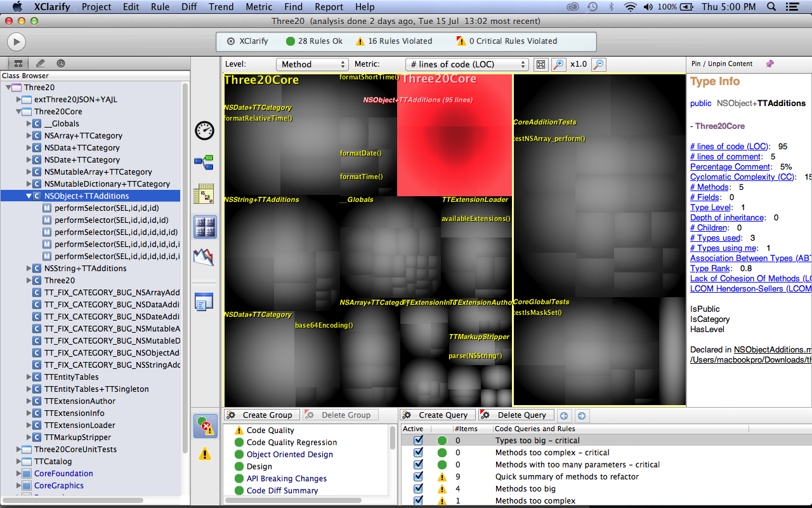Expand the Three20CoreUnitTests node

click(19, 450)
